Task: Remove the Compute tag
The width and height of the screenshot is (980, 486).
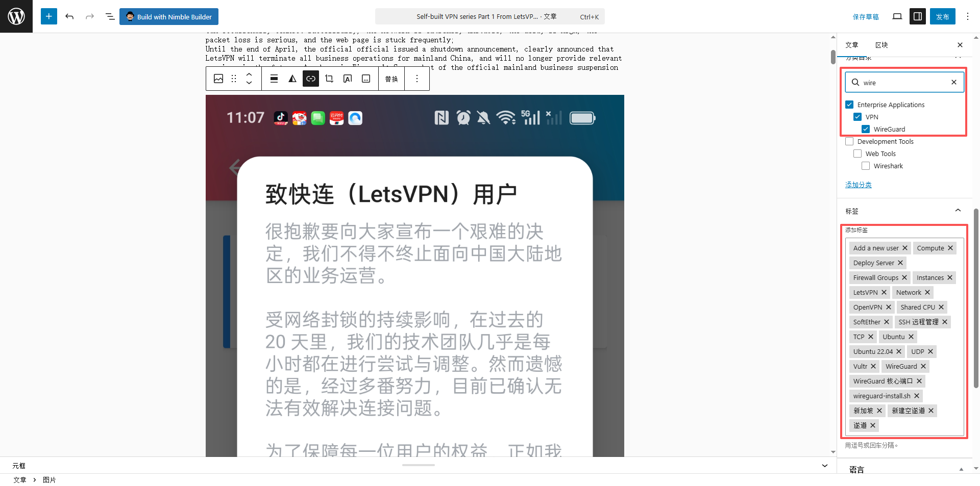Action: coord(950,248)
